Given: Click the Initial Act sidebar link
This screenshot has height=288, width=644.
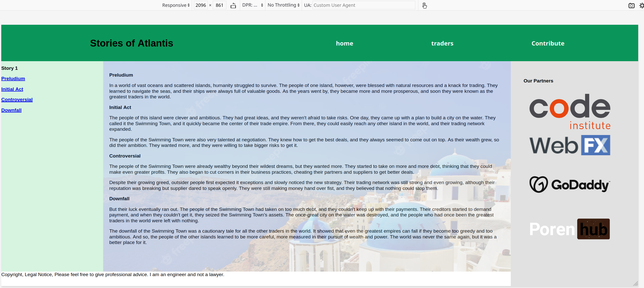Looking at the screenshot, I should pyautogui.click(x=12, y=89).
